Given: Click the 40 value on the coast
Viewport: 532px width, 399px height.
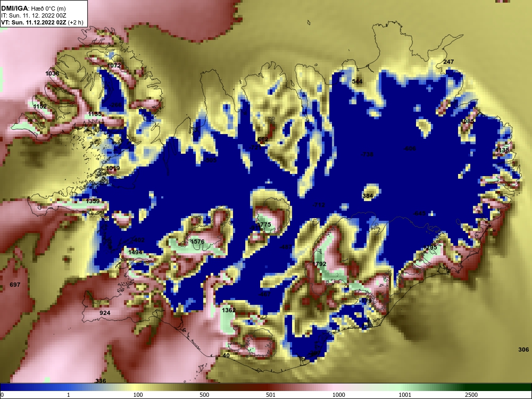Looking at the screenshot, I should tap(226, 355).
